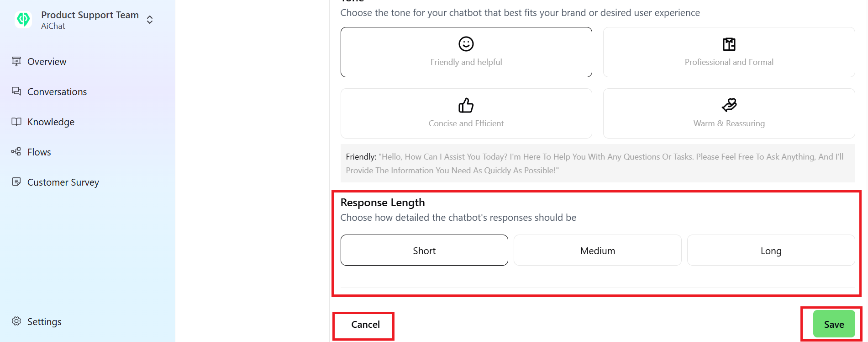Open the Flows page
868x342 pixels.
click(x=39, y=152)
